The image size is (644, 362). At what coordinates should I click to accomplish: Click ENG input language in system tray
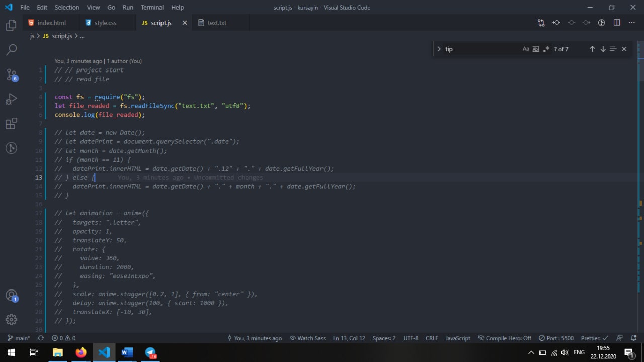[x=579, y=352]
